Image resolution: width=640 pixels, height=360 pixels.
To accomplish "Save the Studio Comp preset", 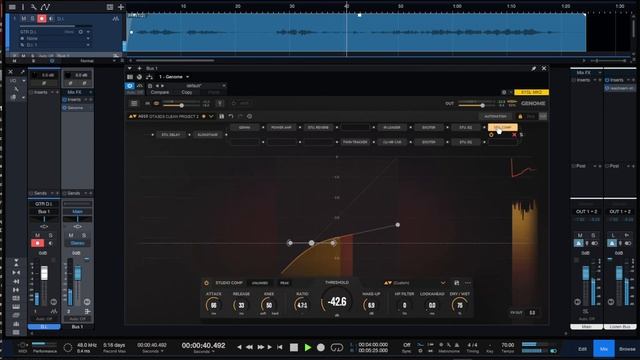I will (x=456, y=283).
